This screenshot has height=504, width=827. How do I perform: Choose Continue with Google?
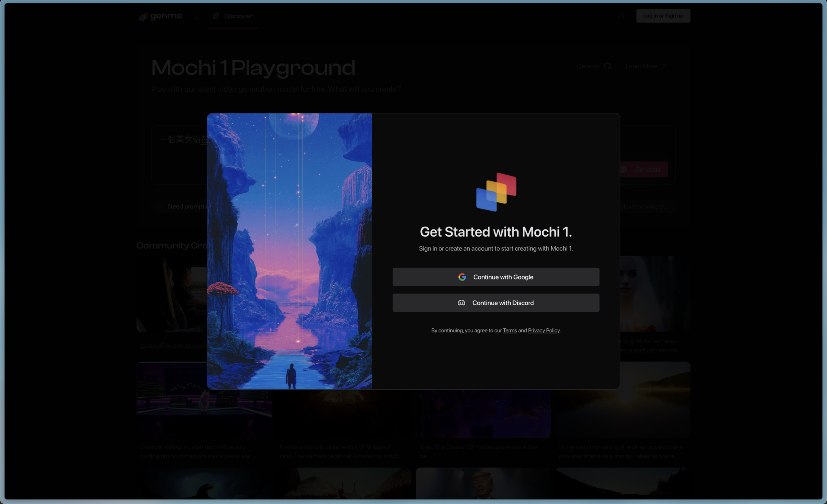click(x=496, y=277)
